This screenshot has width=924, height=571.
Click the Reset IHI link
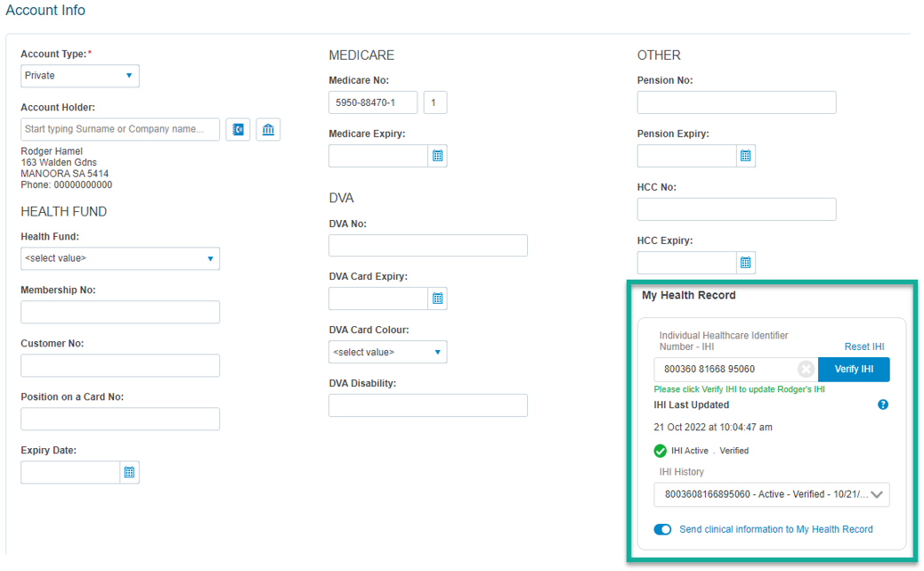click(x=863, y=347)
